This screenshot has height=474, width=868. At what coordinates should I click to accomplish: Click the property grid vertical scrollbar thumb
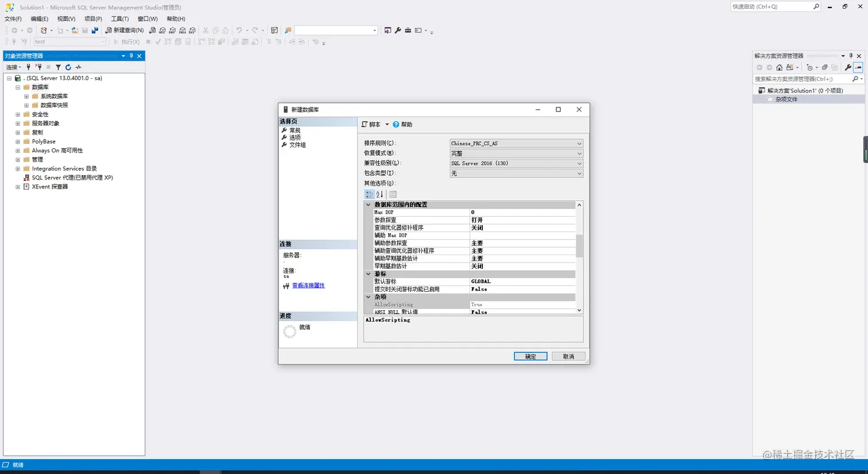pos(579,246)
